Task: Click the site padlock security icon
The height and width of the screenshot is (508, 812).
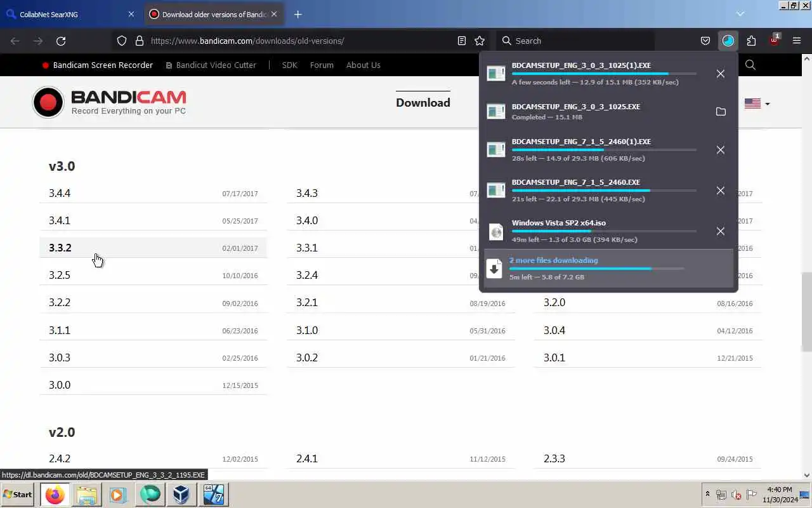Action: (x=140, y=41)
